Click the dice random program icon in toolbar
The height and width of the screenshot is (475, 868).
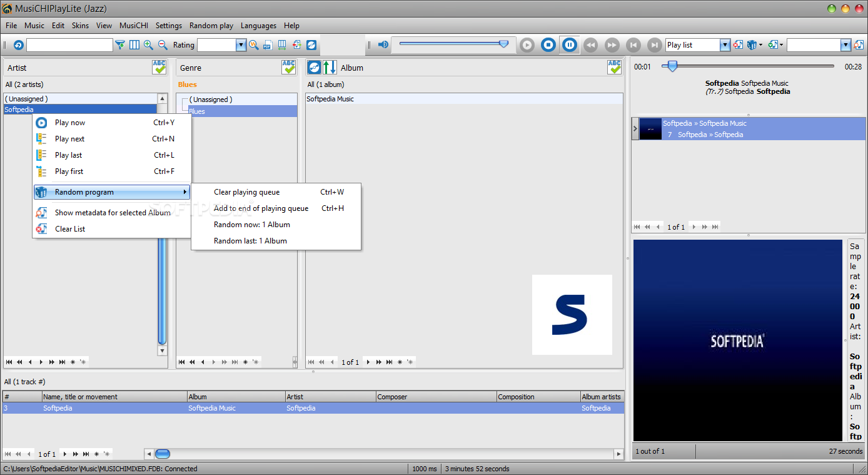pyautogui.click(x=752, y=45)
